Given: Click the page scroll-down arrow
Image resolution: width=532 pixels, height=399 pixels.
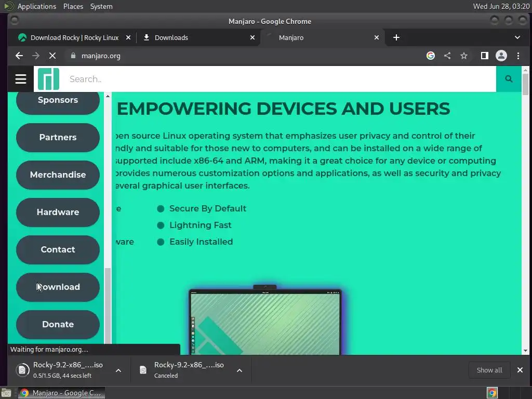Looking at the screenshot, I should 525,351.
